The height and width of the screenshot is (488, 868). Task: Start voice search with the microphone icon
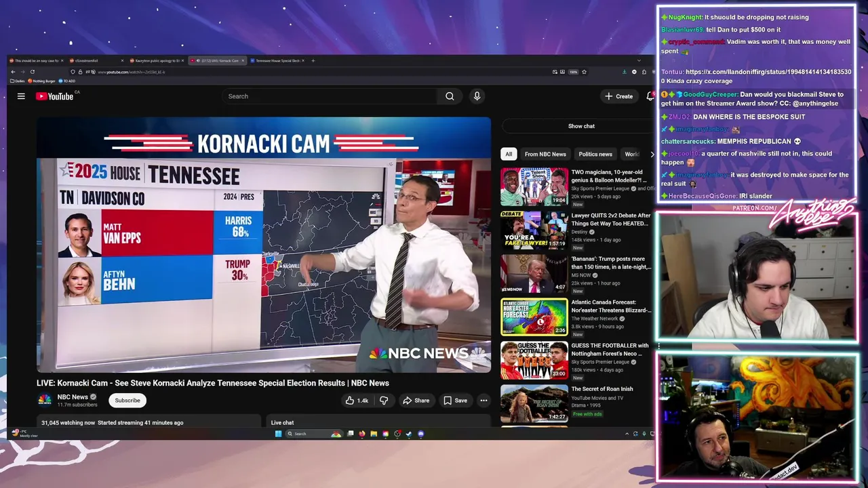[x=477, y=96]
